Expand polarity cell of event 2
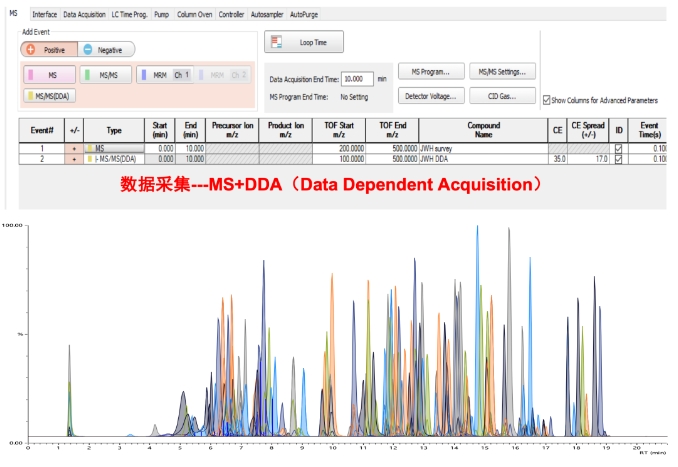Screen dimensions: 678x467 point(73,158)
